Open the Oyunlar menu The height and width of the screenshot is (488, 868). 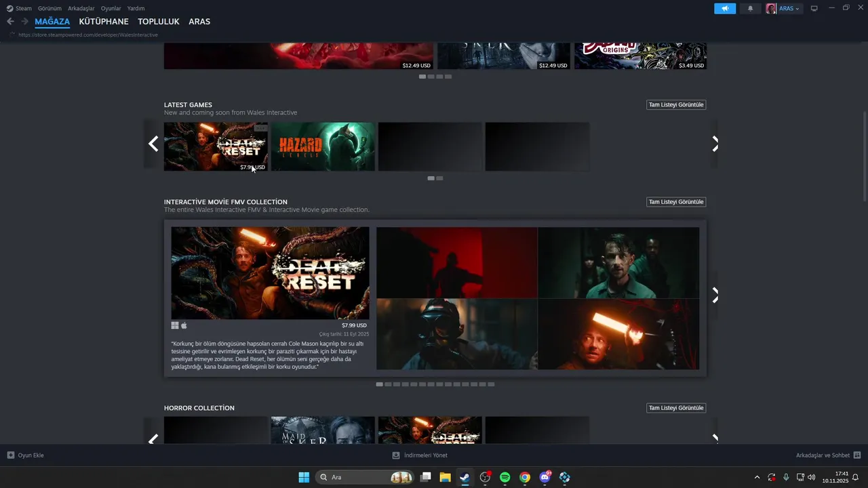111,8
